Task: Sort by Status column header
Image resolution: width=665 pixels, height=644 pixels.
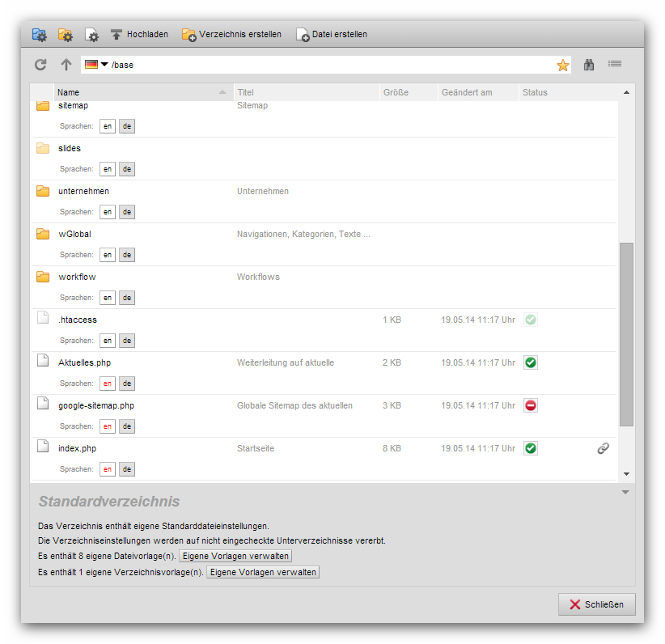Action: point(567,92)
